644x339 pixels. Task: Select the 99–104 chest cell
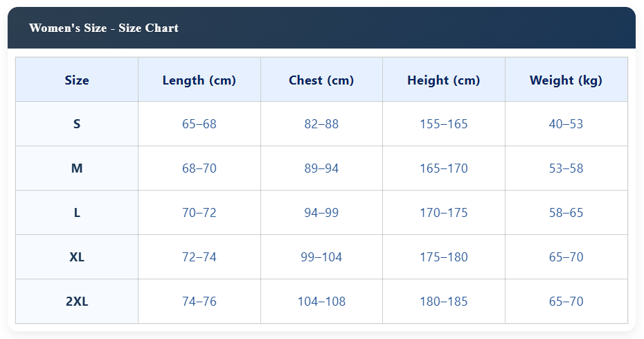pos(321,257)
